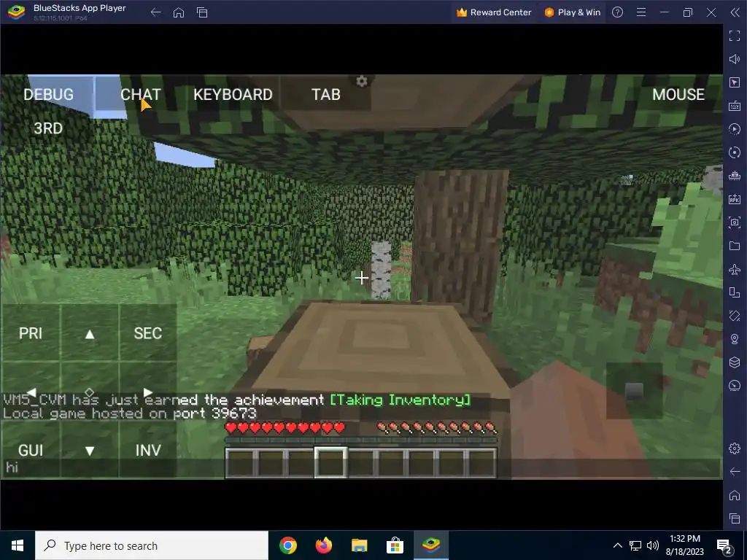Image resolution: width=747 pixels, height=560 pixels.
Task: Click the sync operations circular icon
Action: [x=734, y=152]
